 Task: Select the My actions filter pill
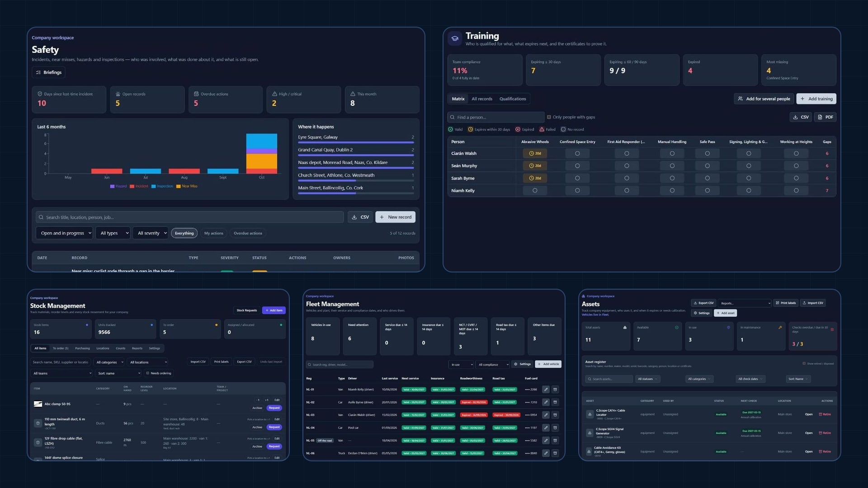click(213, 233)
